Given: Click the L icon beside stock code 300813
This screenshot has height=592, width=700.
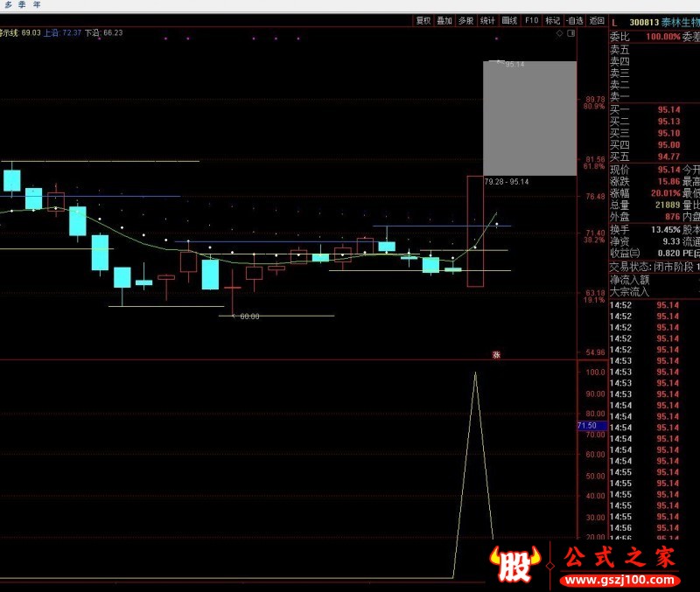Looking at the screenshot, I should (x=615, y=23).
